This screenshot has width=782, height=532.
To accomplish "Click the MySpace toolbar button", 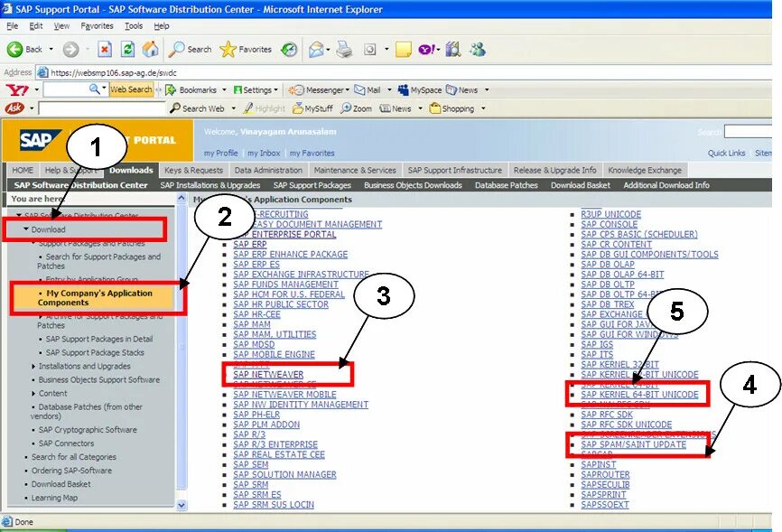I will [420, 89].
